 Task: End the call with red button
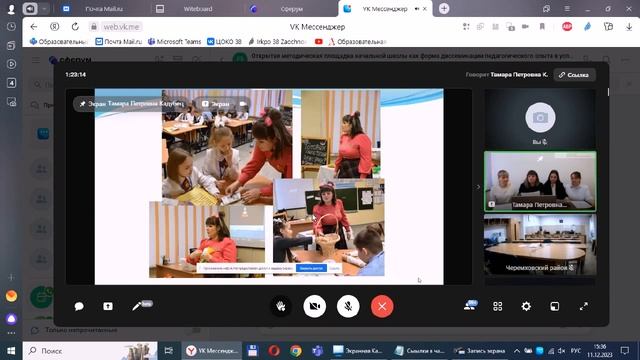(382, 306)
